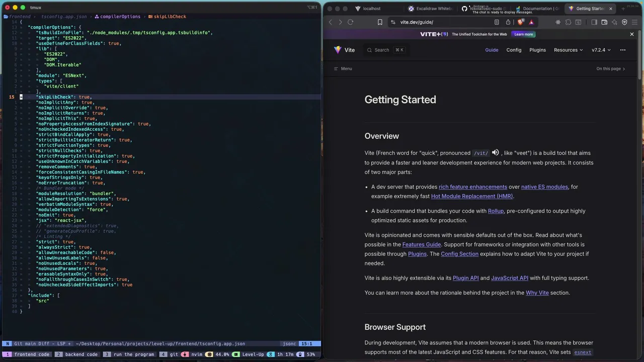
Task: Open the Plugin API link
Action: [466, 278]
